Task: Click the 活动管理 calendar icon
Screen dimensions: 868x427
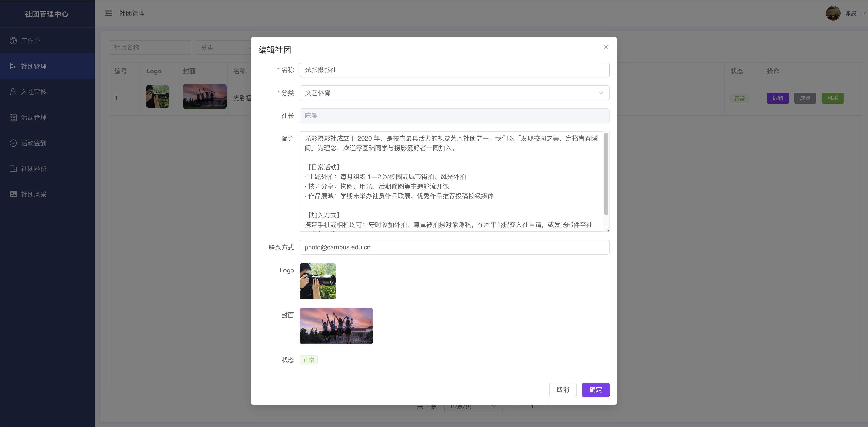Action: (x=13, y=117)
